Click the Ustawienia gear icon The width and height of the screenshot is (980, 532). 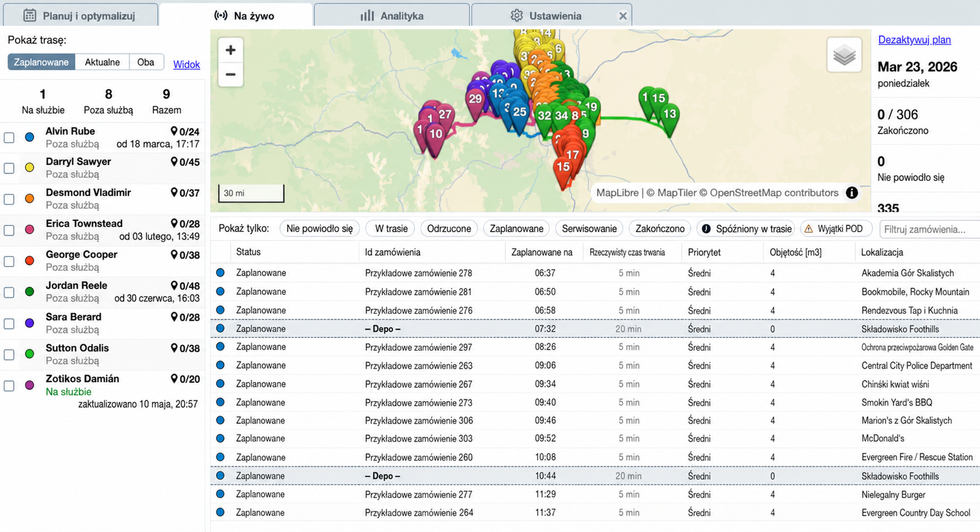(x=516, y=16)
